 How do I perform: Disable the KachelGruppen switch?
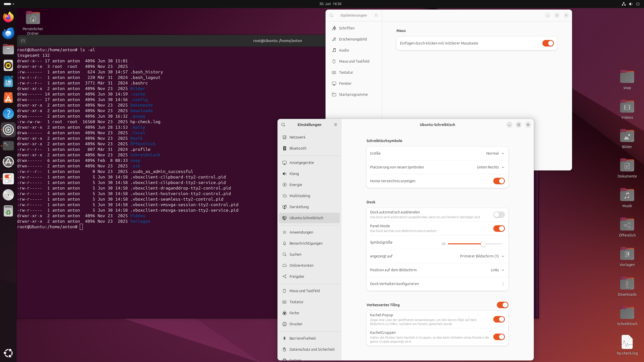click(x=499, y=337)
